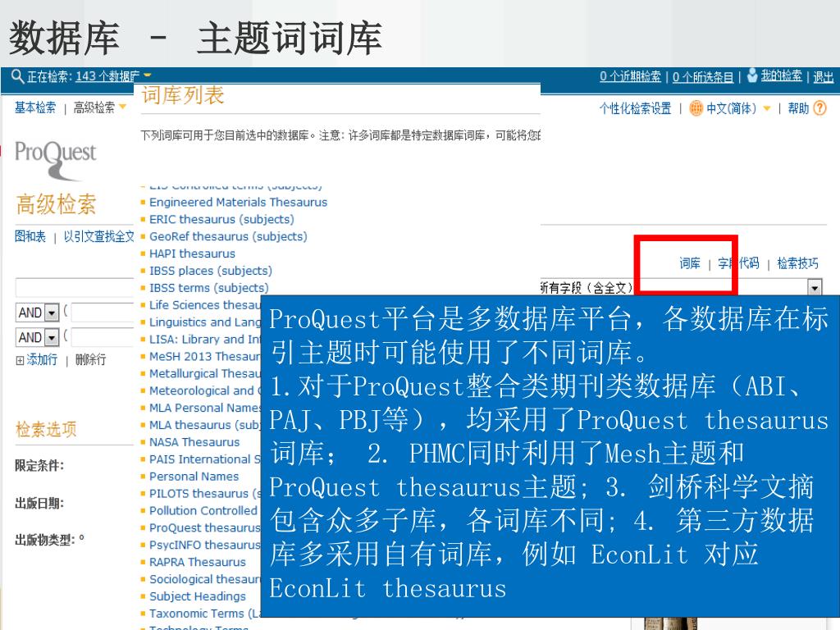This screenshot has width=840, height=630.
Task: Open RAPRA Thesaurus
Action: click(x=197, y=562)
